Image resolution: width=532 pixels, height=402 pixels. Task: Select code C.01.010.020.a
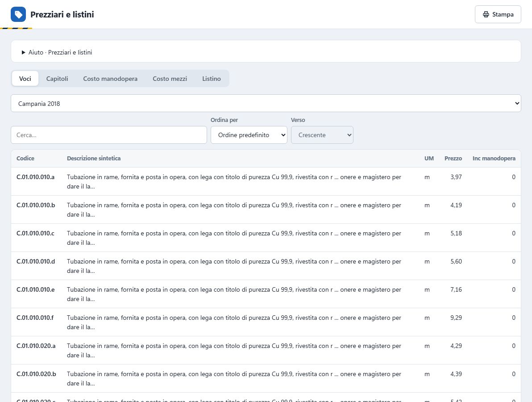point(36,346)
